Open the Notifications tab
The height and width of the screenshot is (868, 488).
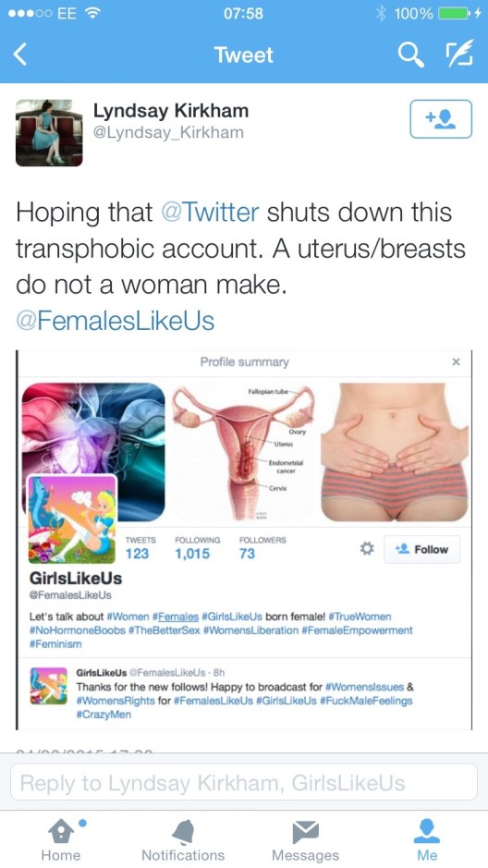tap(183, 840)
